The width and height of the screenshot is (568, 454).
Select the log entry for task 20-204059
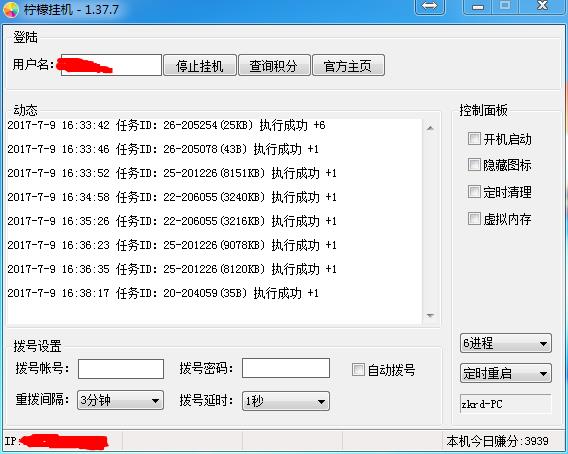(163, 293)
